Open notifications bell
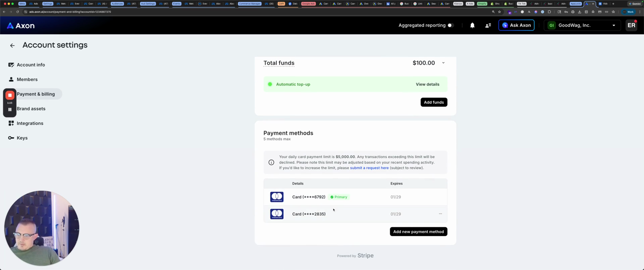This screenshot has height=270, width=644. (x=472, y=25)
